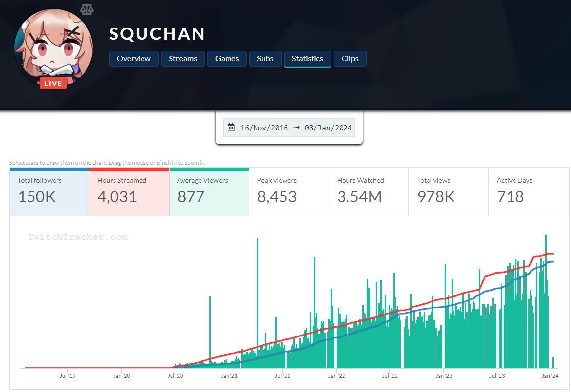Select the Statistics tab

tap(307, 58)
